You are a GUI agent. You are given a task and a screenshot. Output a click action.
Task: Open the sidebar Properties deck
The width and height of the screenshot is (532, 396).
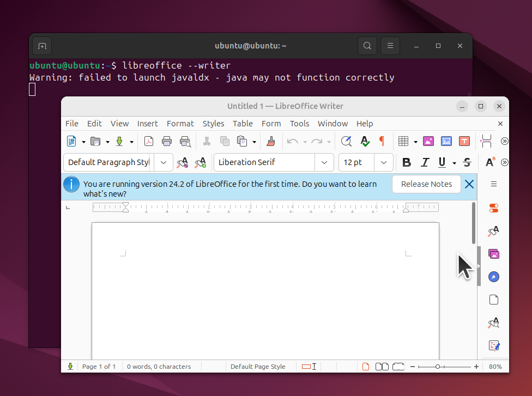494,208
